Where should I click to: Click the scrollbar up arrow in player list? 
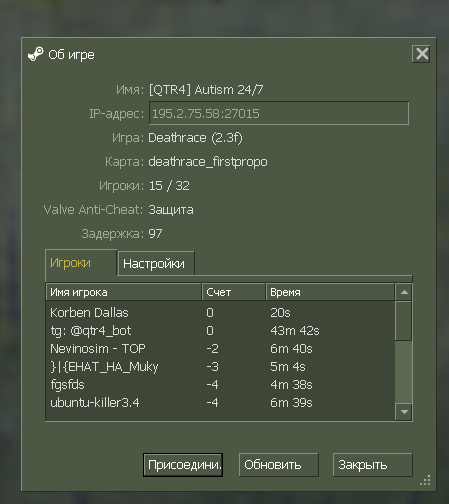coord(404,292)
